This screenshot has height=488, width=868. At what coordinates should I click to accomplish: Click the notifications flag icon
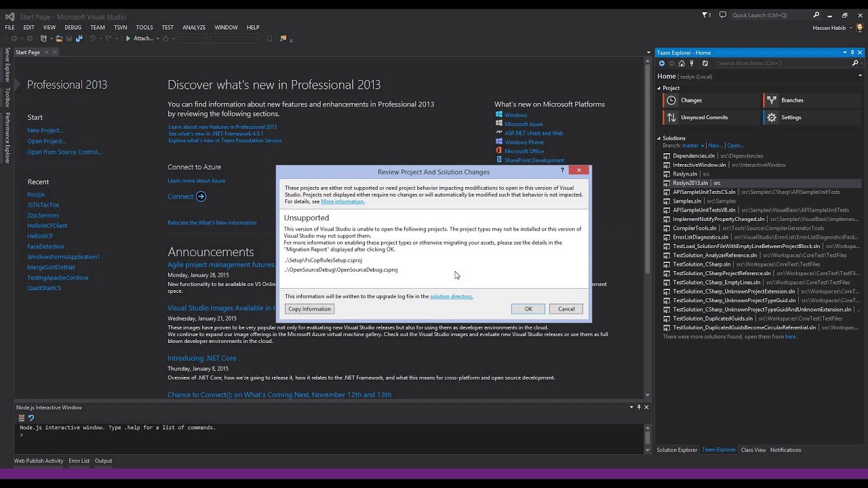pos(705,15)
